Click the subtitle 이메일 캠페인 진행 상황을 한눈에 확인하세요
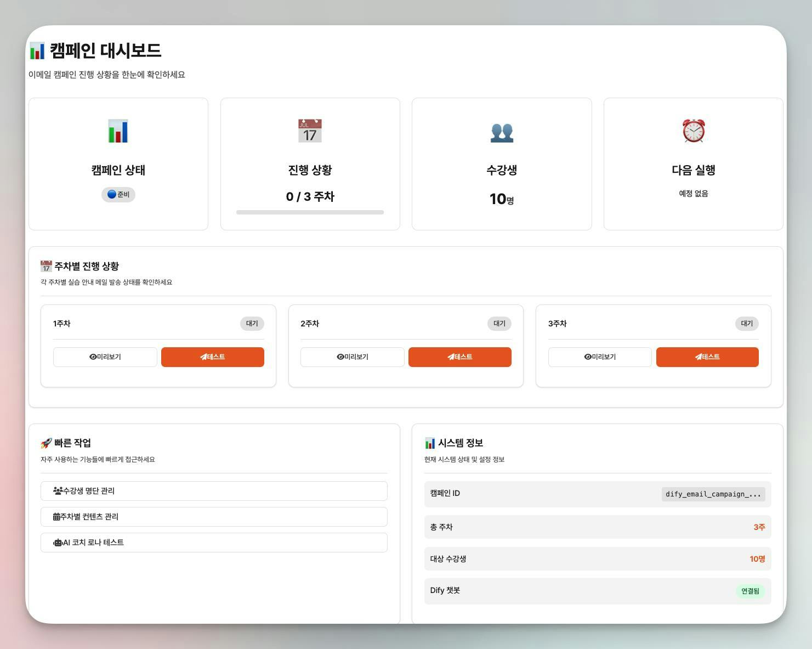The height and width of the screenshot is (649, 812). click(x=107, y=75)
